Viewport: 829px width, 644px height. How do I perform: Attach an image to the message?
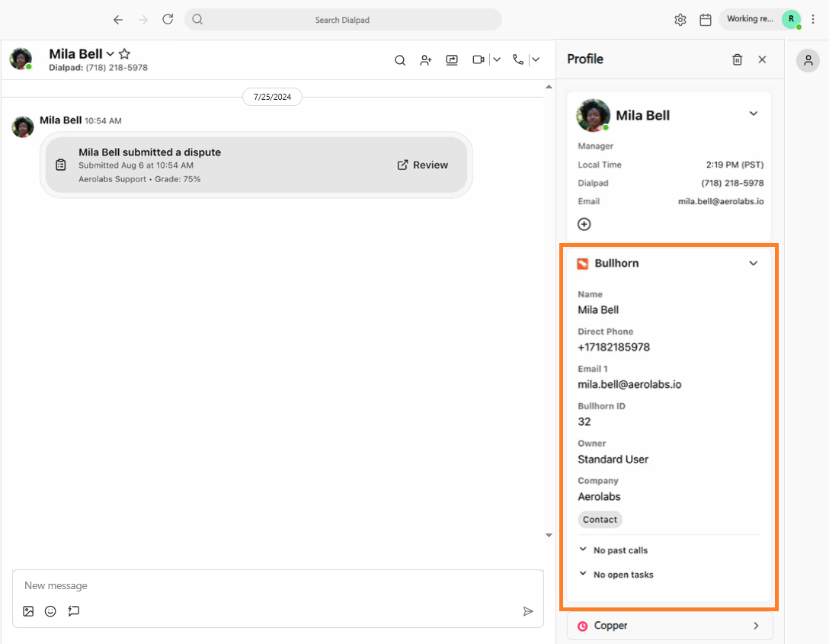click(x=28, y=611)
